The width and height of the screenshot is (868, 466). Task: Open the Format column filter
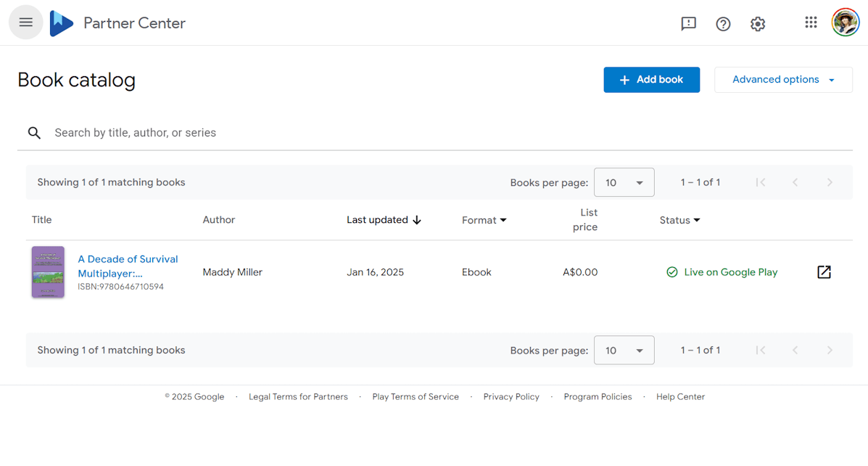pos(484,220)
